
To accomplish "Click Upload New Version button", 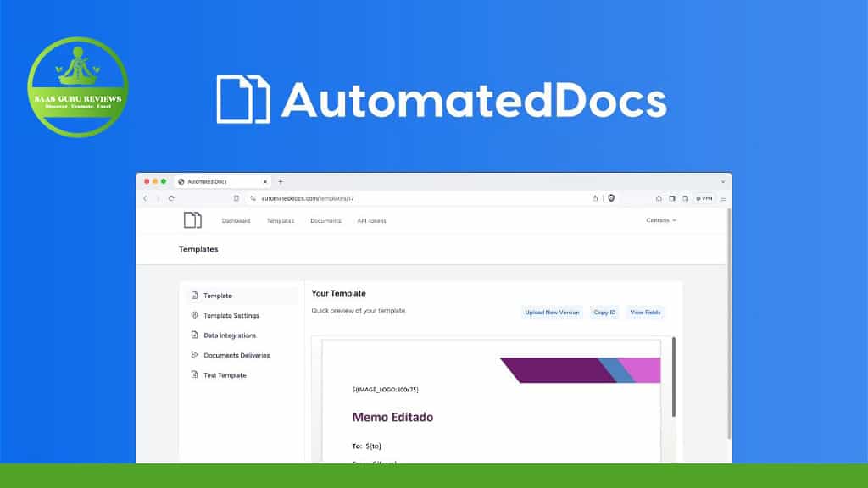I will (552, 313).
